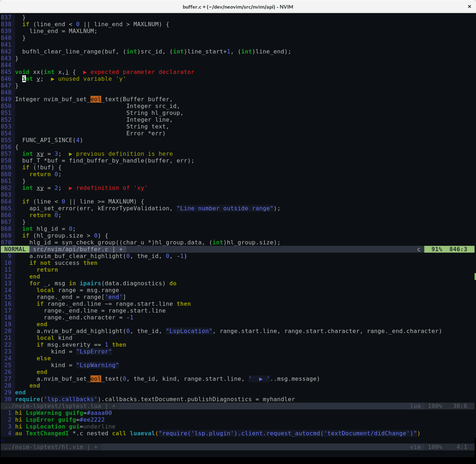Click the color value #ee2222
Viewport: 476px width, 464px height.
(x=92, y=420)
